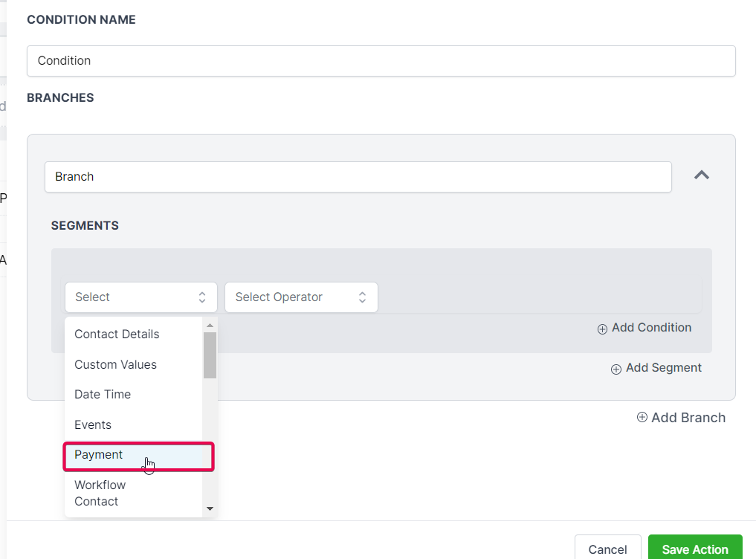Select the Date Time option
756x559 pixels.
click(103, 395)
